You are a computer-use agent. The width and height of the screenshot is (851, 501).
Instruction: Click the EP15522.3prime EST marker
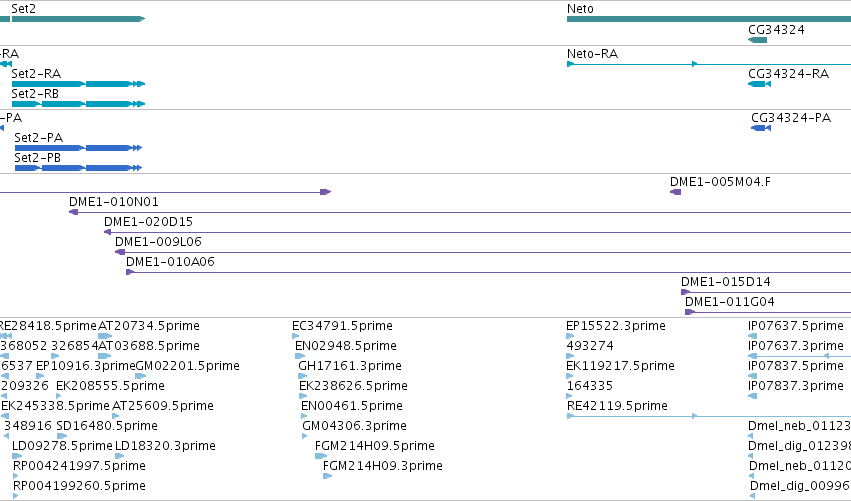click(x=570, y=336)
